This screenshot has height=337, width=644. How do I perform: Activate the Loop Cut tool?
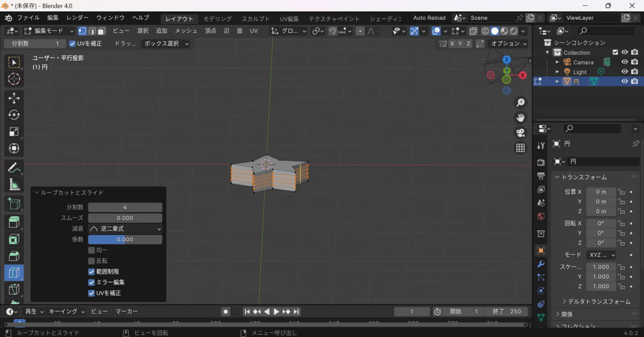pyautogui.click(x=14, y=273)
